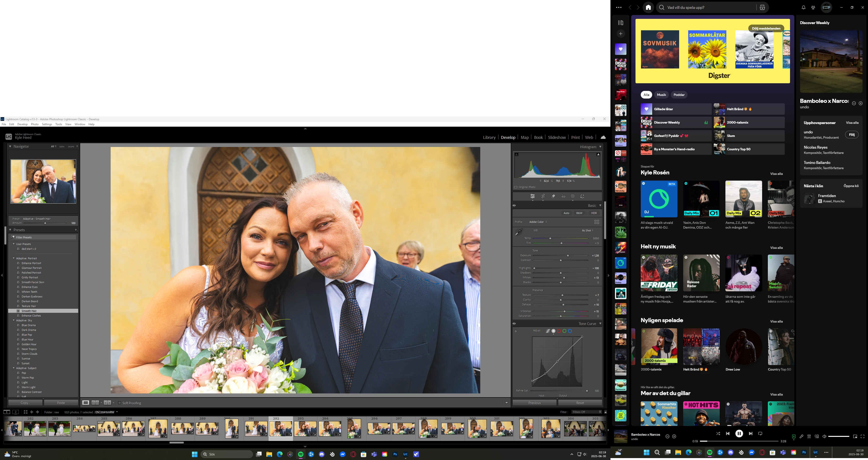Switch to the Library module
This screenshot has height=460, width=868.
click(x=489, y=137)
